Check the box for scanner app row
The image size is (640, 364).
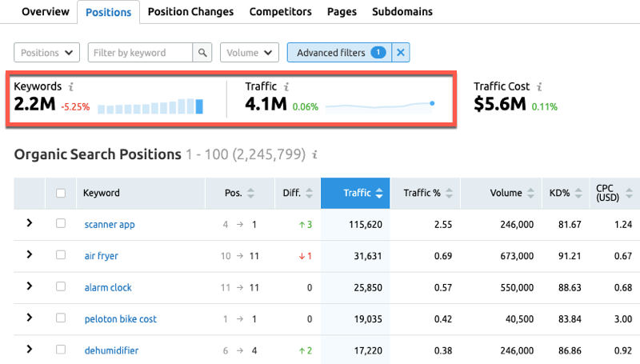(x=61, y=224)
